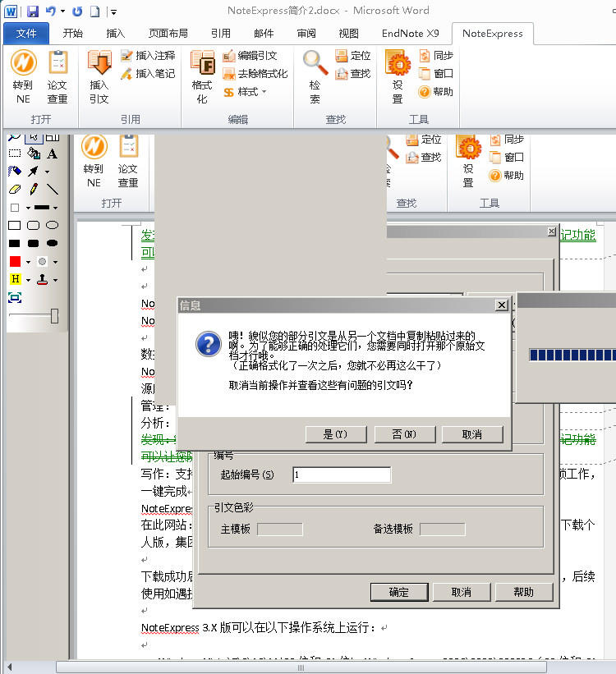
Task: Click 取消 in the 信息 dialog
Action: click(x=472, y=434)
